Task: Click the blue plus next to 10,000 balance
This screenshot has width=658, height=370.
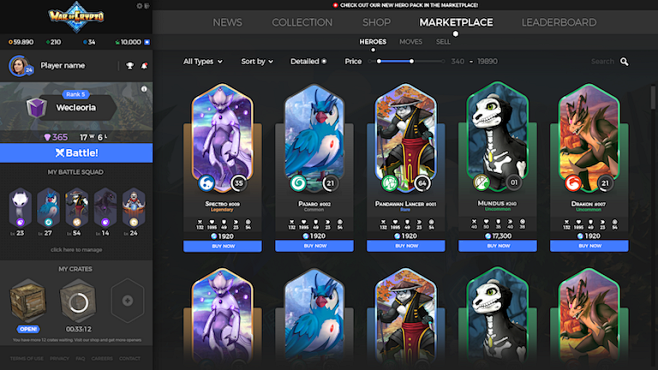Action: 147,42
